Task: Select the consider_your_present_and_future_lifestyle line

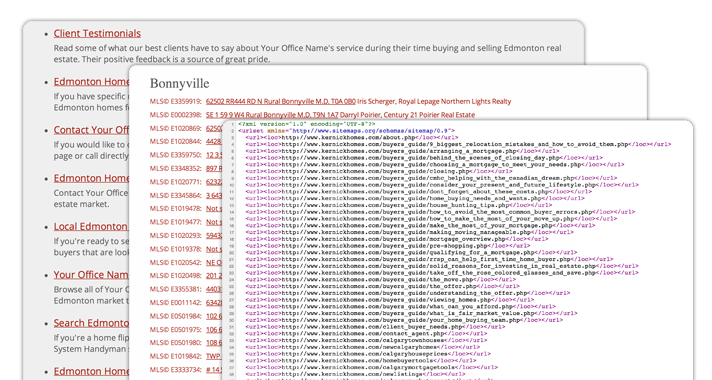Action: (x=442, y=185)
